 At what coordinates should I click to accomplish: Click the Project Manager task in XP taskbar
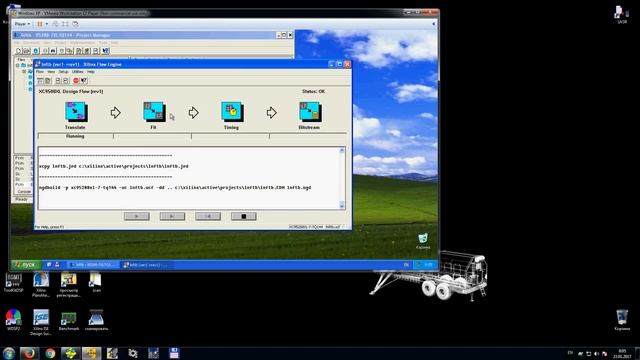point(93,265)
